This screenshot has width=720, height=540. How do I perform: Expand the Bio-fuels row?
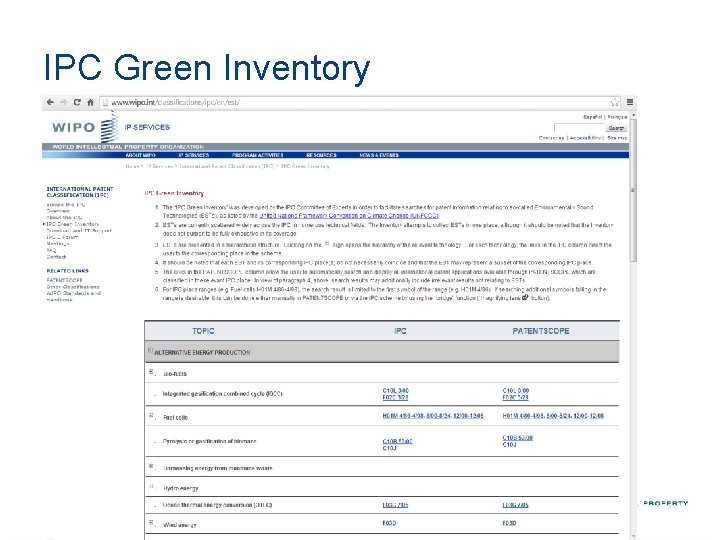coord(151,372)
